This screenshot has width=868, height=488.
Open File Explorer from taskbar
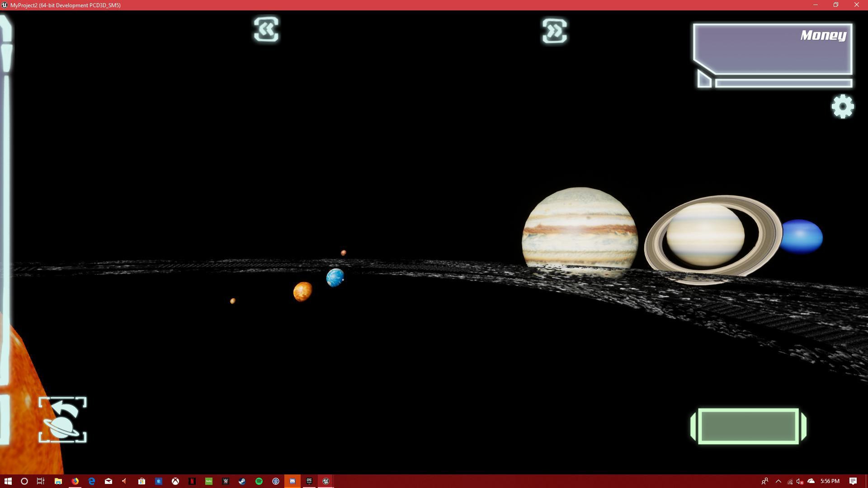click(58, 481)
